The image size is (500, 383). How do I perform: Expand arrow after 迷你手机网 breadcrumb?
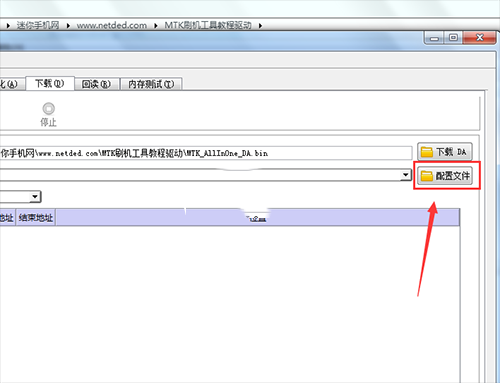(68, 25)
